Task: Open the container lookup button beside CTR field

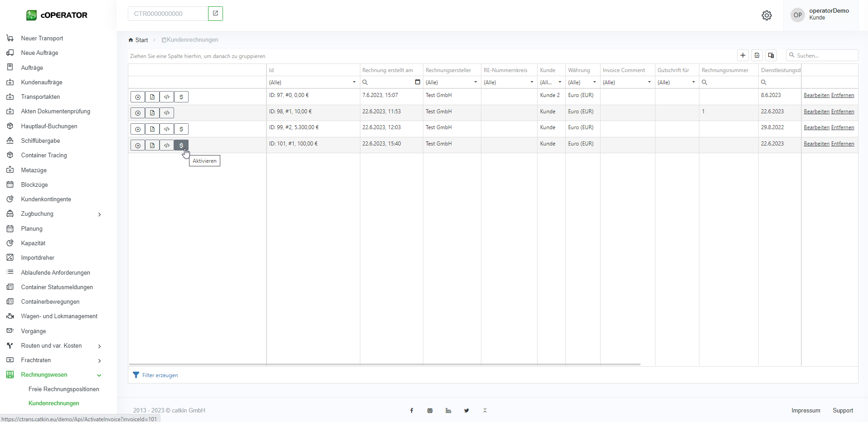Action: pyautogui.click(x=215, y=14)
